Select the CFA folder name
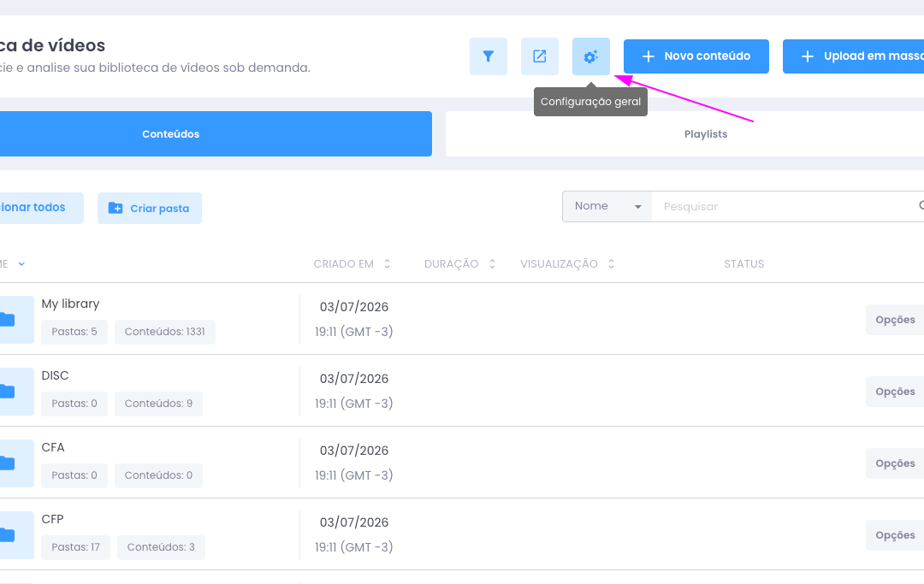Image resolution: width=924 pixels, height=584 pixels. 53,447
